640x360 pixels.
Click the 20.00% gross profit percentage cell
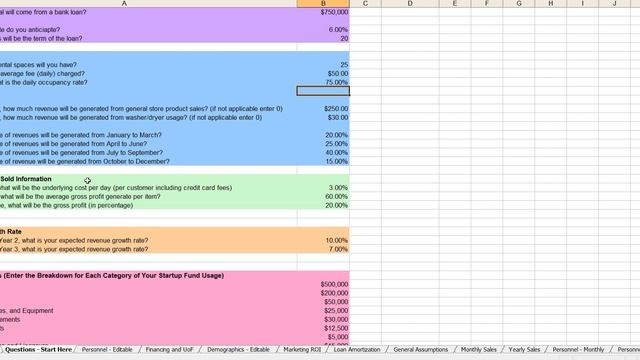coord(323,205)
